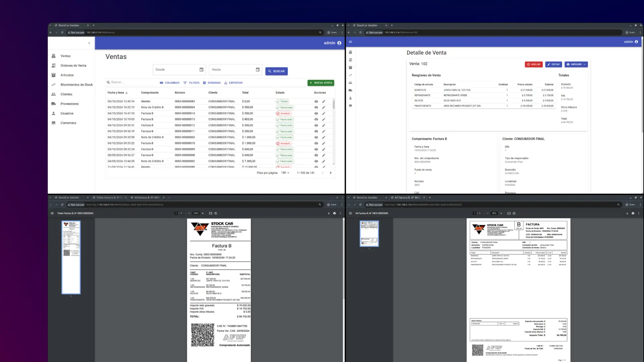Print the A4 Factura B PDF
Viewport: 644px width, 362px height.
point(633,213)
